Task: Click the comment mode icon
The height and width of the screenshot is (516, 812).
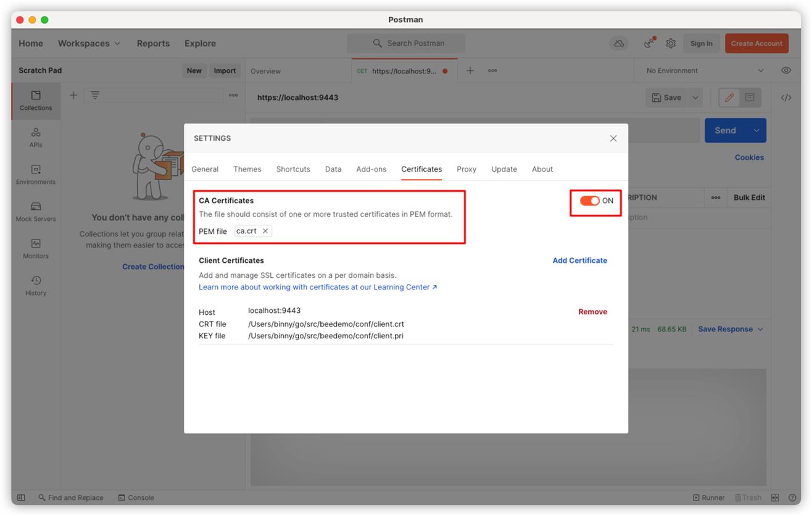Action: [750, 98]
